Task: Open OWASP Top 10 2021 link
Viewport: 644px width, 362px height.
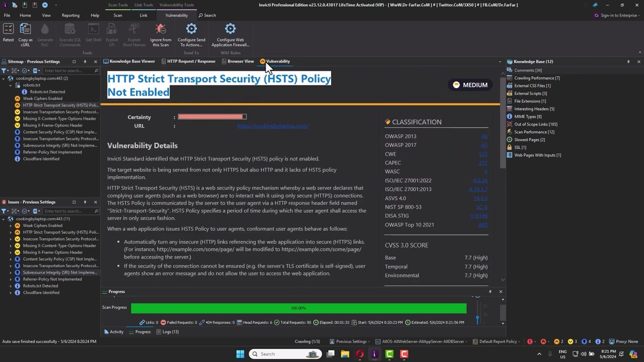Action: (x=483, y=225)
